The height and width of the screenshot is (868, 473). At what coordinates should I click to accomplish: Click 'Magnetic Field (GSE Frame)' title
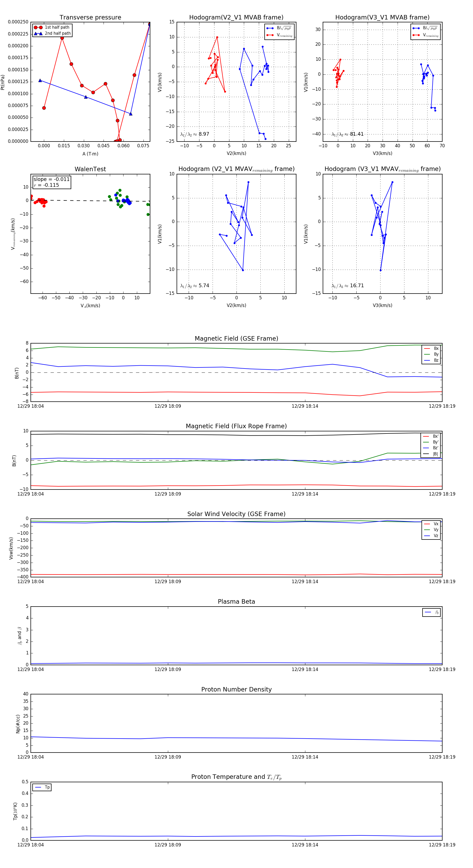236,339
